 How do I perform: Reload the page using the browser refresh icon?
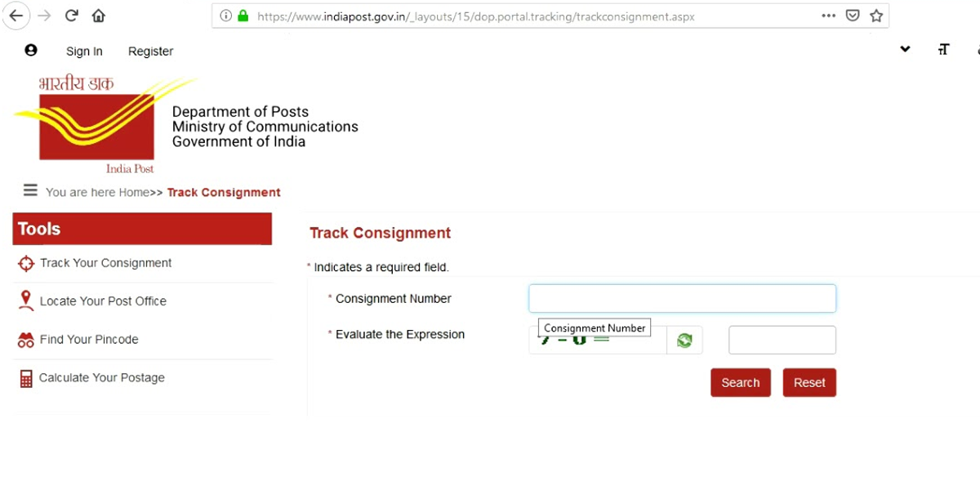point(71,16)
